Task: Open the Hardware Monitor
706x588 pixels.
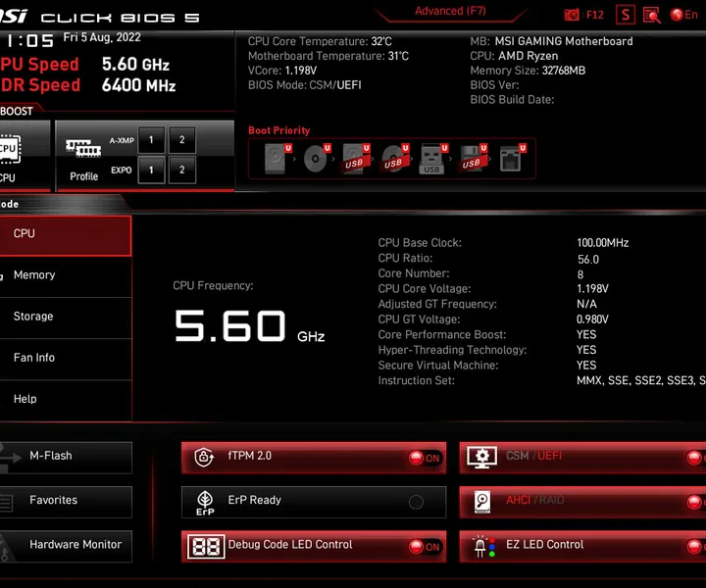Action: coord(66,546)
